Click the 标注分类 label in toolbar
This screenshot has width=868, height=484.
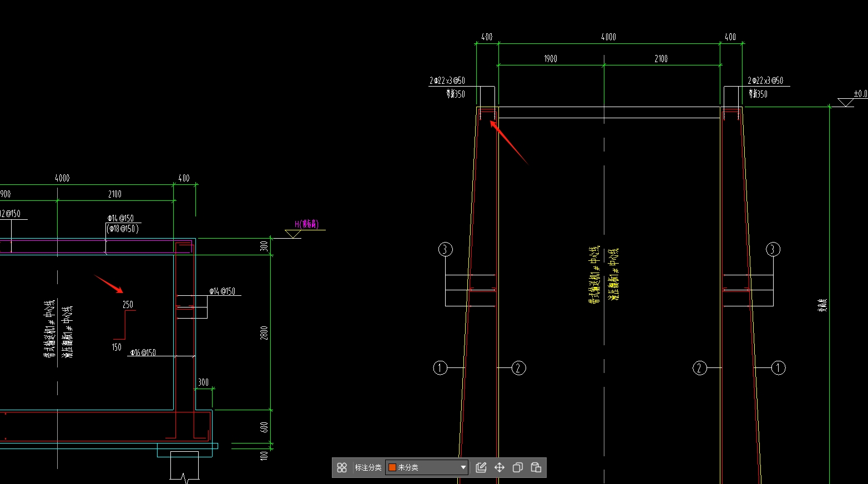coord(369,467)
